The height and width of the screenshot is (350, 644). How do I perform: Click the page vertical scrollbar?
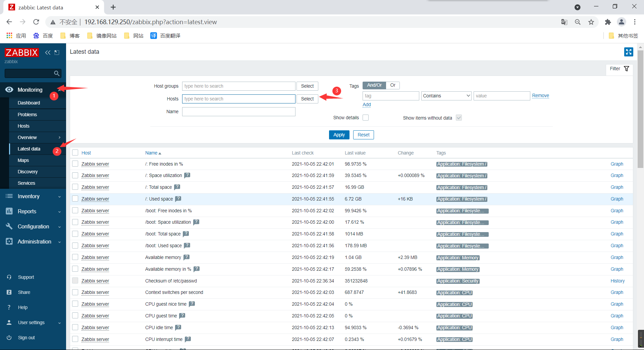(640, 109)
